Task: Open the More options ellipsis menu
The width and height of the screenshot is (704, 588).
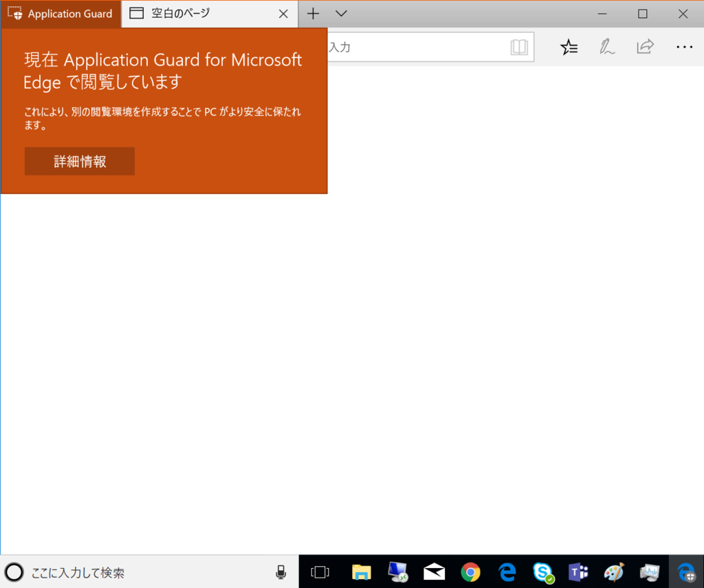Action: click(684, 47)
